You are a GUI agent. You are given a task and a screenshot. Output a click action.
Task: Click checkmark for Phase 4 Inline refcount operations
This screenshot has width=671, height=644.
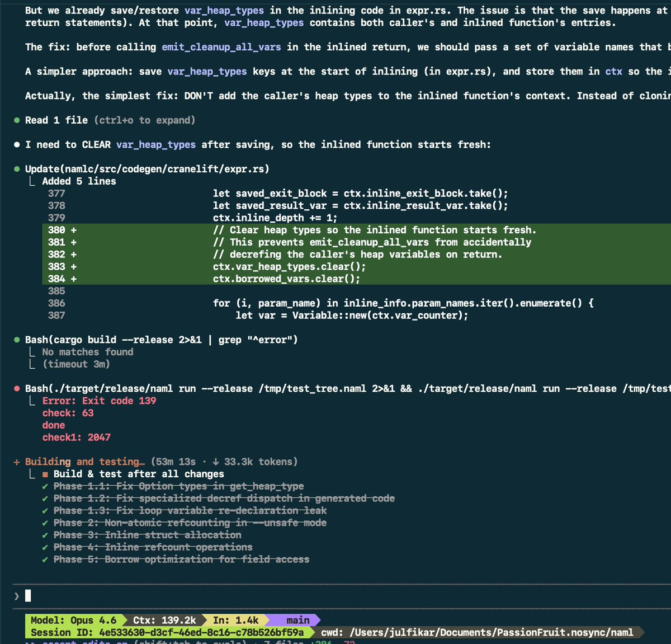coord(45,547)
